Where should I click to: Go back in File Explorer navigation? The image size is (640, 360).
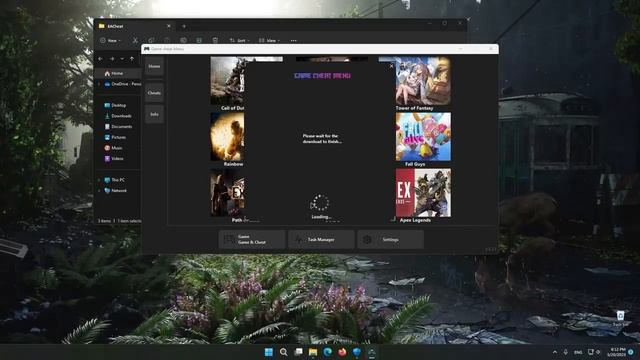[x=100, y=59]
